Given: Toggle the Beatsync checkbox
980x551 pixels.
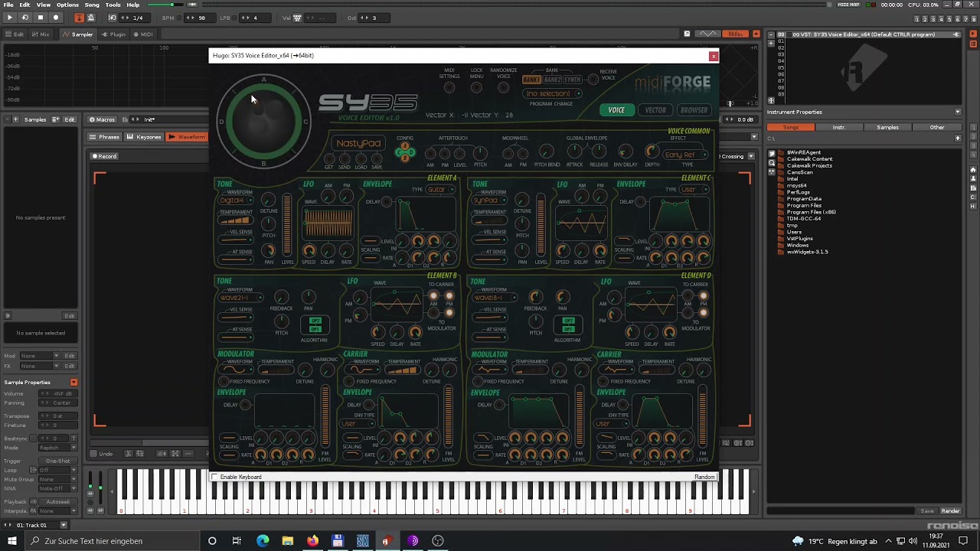Looking at the screenshot, I should coord(34,439).
